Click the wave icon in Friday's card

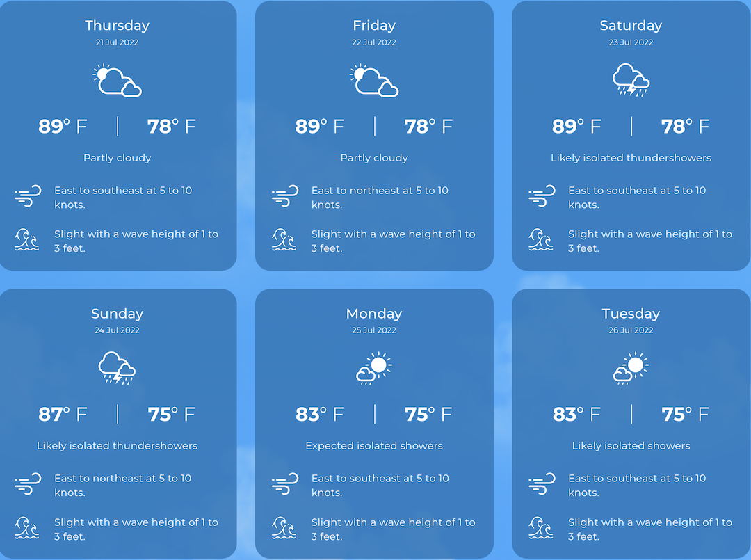(x=284, y=240)
